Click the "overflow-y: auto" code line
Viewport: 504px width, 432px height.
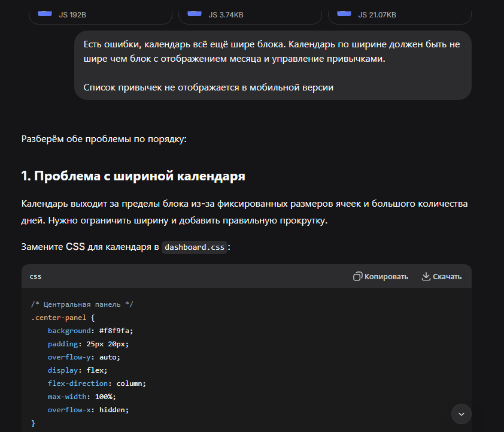(x=84, y=357)
